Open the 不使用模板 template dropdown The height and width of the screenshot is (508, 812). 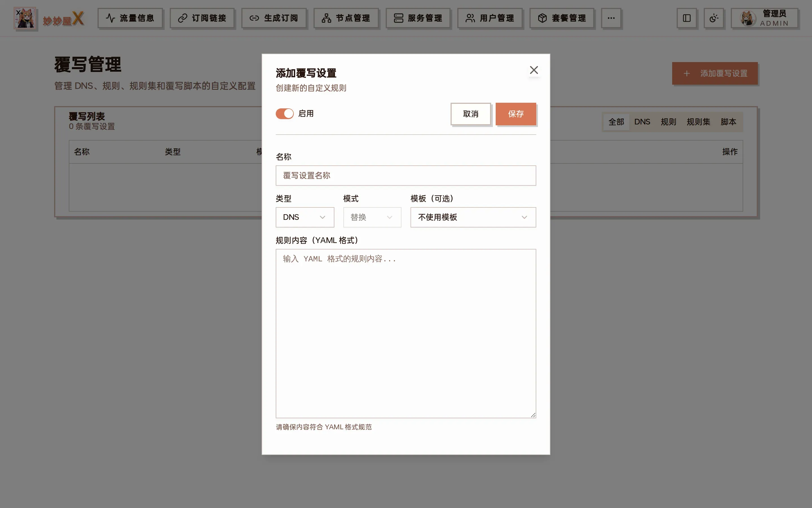tap(473, 217)
